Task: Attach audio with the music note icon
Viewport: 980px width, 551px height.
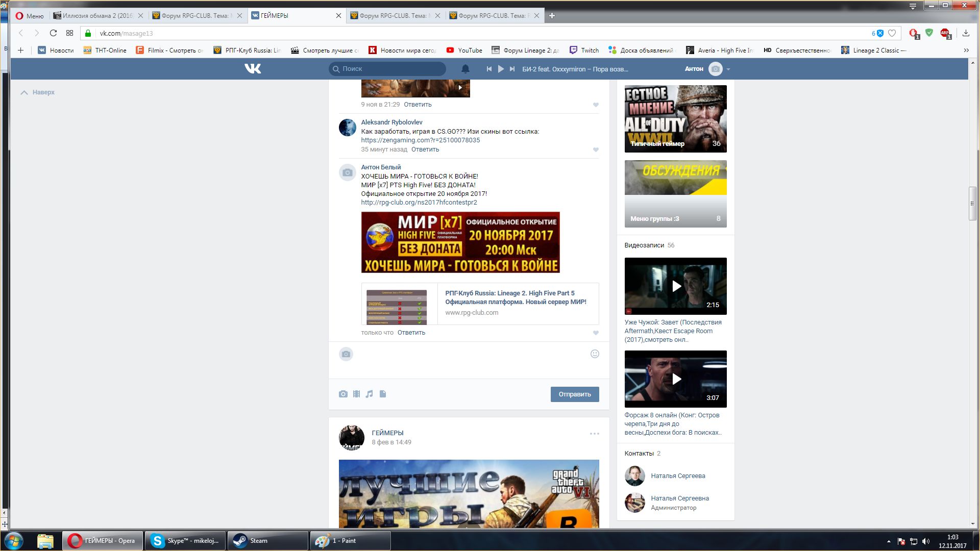Action: click(x=370, y=394)
